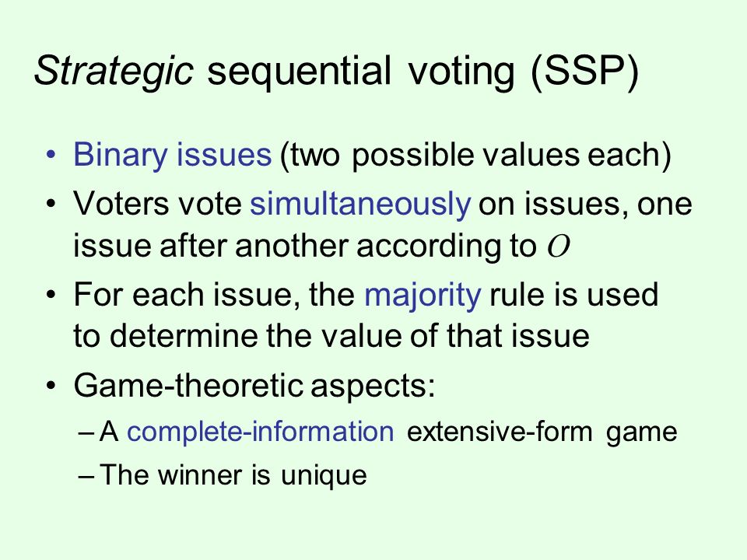Click the italic symbol O after "according to"

click(559, 247)
